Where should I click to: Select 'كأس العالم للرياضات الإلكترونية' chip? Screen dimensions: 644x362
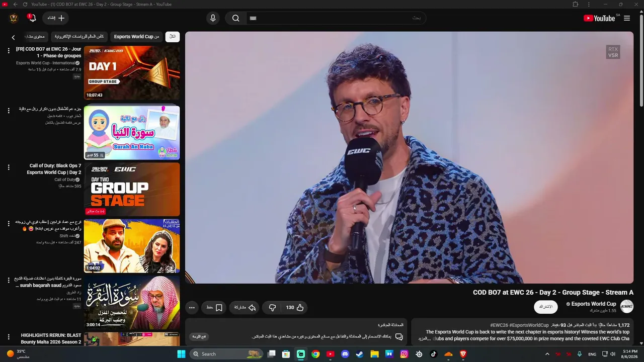(x=79, y=37)
